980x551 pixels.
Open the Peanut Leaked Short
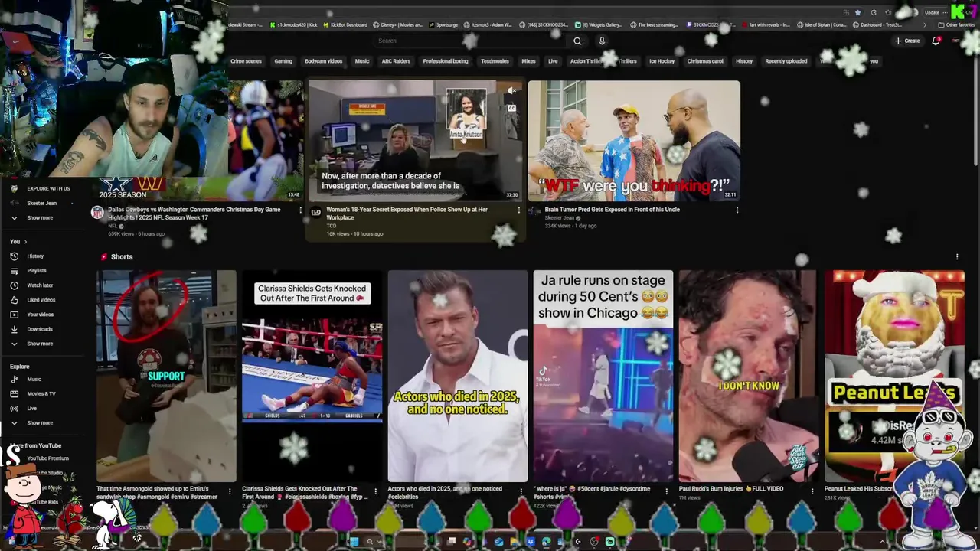tap(894, 376)
